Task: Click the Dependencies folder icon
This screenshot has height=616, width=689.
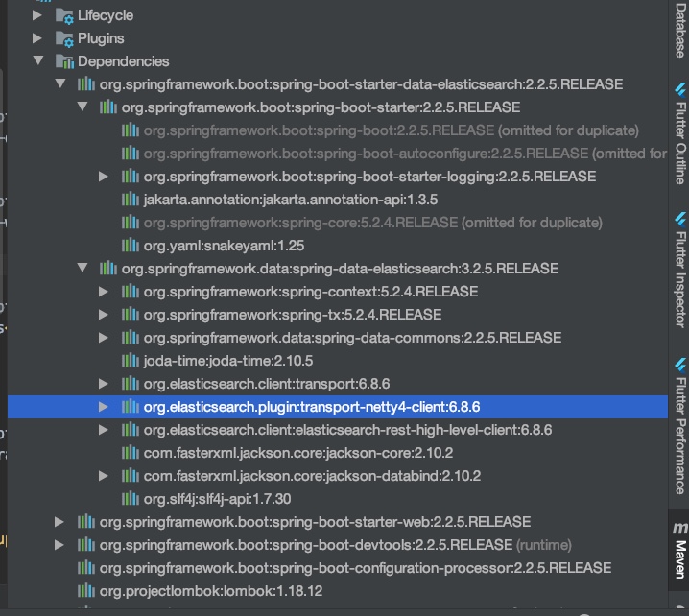Action: tap(64, 61)
